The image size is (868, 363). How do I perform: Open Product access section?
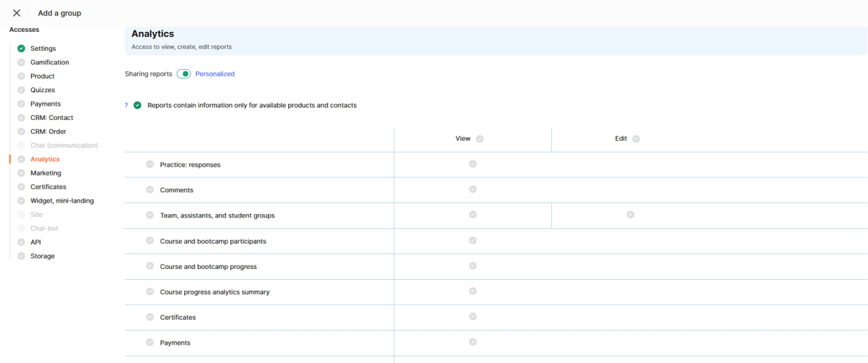click(x=42, y=77)
